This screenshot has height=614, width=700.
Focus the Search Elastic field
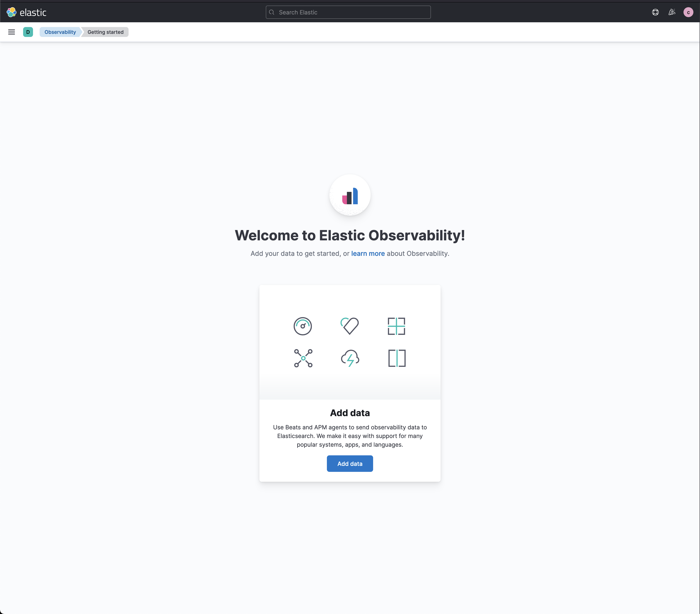(348, 12)
